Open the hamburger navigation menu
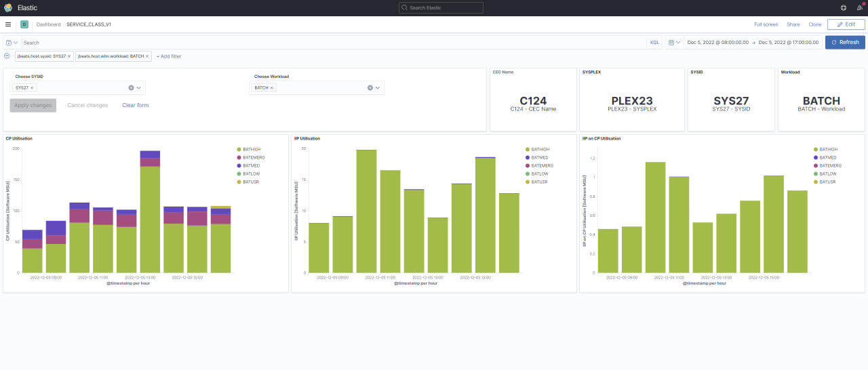 tap(8, 24)
